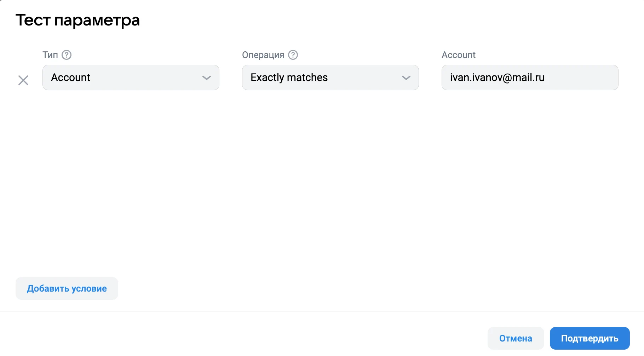Click the divider line above the footer buttons
Image resolution: width=644 pixels, height=356 pixels.
(x=318, y=311)
